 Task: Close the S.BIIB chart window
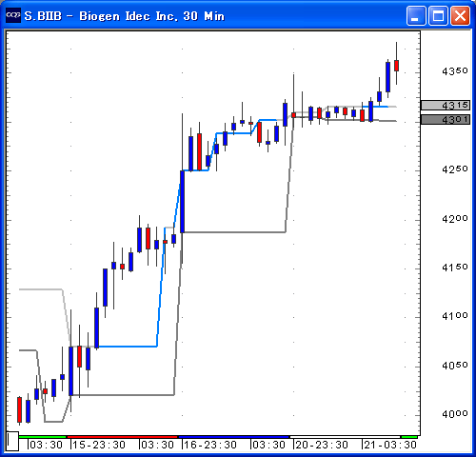click(460, 15)
